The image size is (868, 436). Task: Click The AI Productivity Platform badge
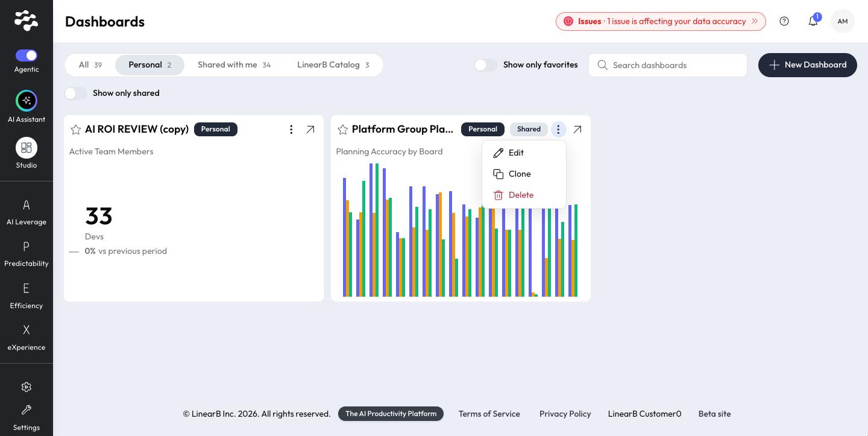(x=391, y=414)
